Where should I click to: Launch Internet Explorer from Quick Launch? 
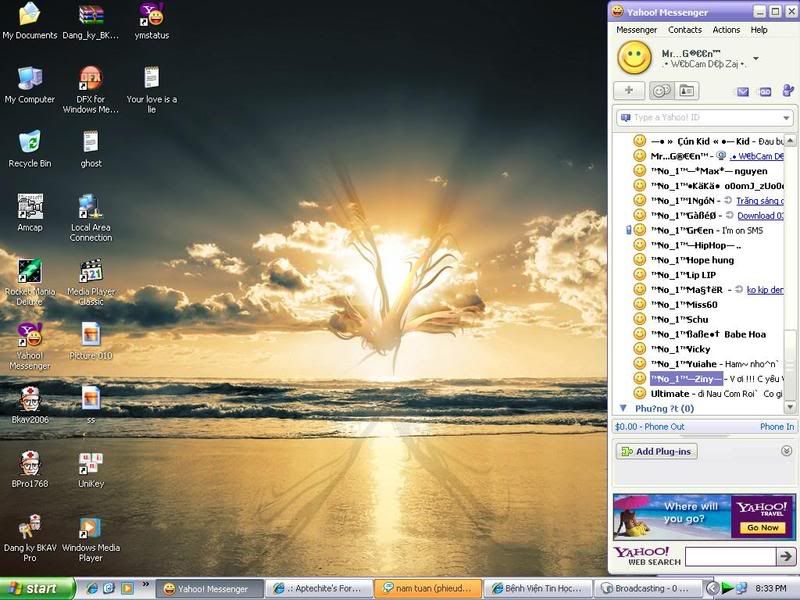[x=92, y=588]
